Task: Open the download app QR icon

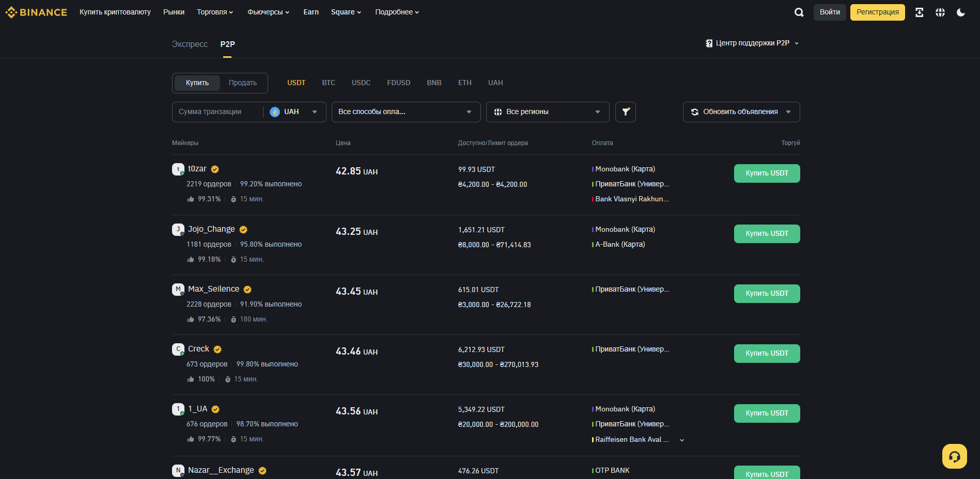Action: tap(919, 12)
